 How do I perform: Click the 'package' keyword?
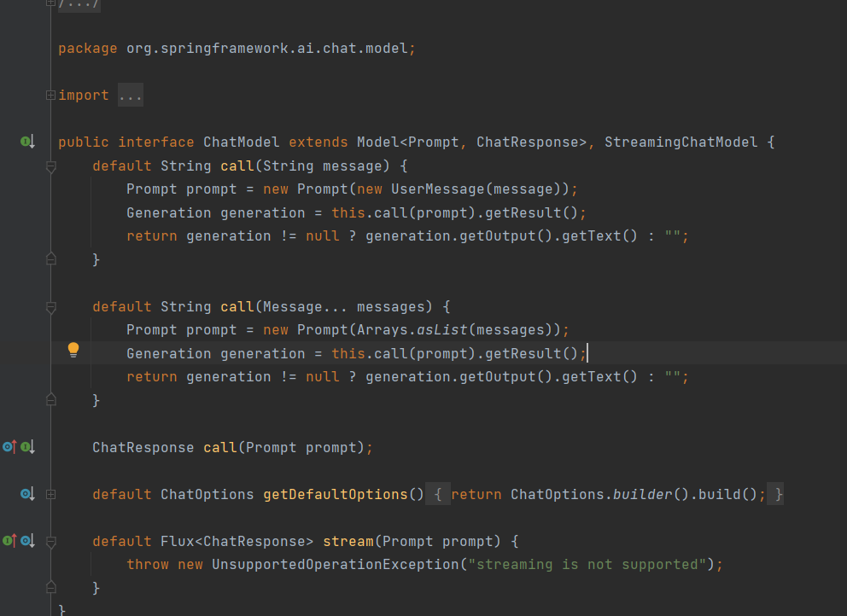point(87,48)
